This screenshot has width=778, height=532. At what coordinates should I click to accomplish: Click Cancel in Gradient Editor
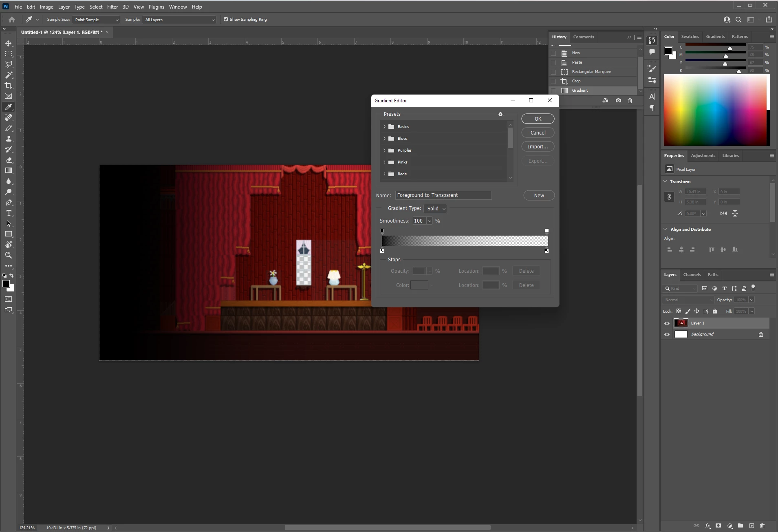click(x=538, y=133)
